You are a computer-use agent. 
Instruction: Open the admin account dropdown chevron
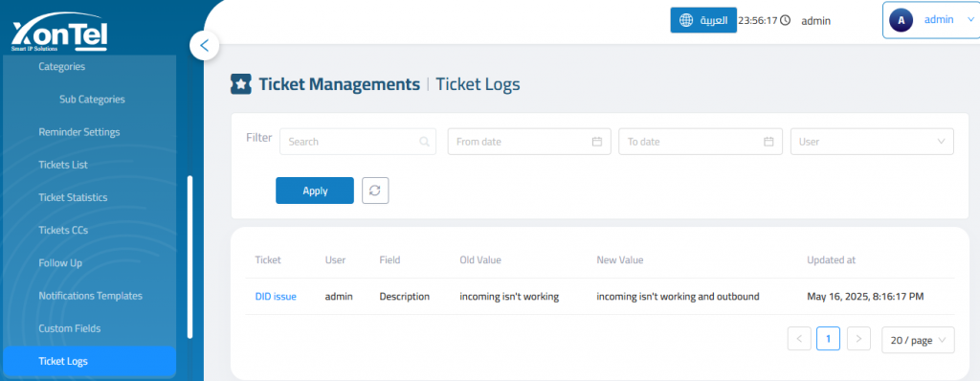(970, 19)
